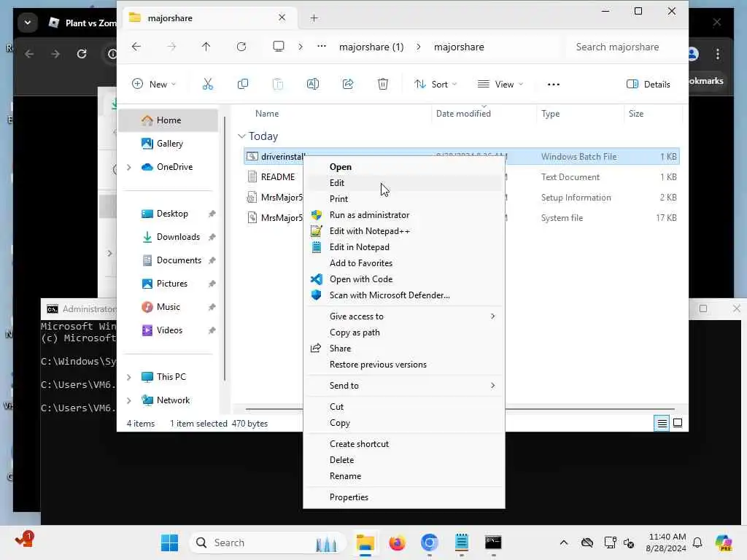Switch to large thumbnails view icon in status bar
Screen dimensions: 747x560
(678, 423)
